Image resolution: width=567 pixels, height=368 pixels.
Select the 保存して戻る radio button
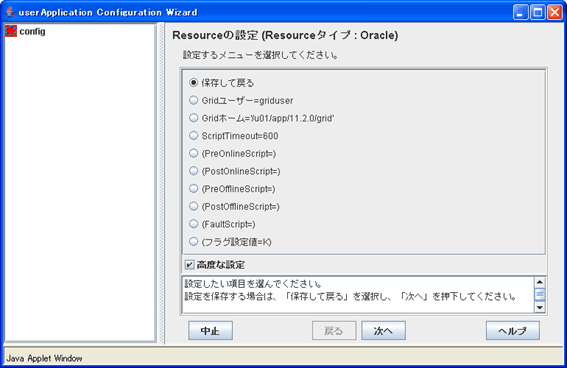194,82
